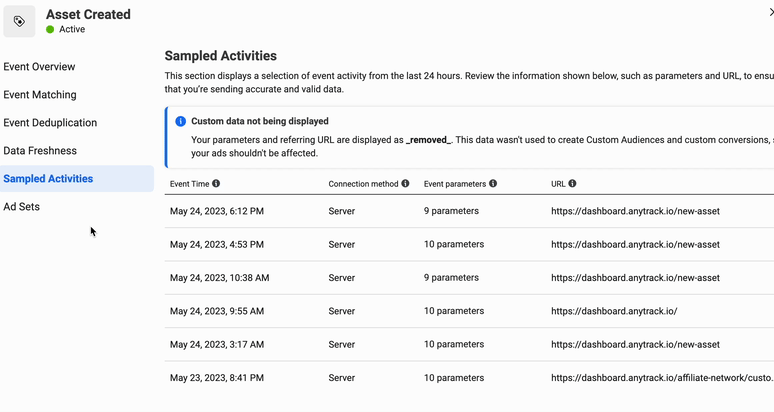
Task: Go to Event Deduplication
Action: (x=50, y=123)
